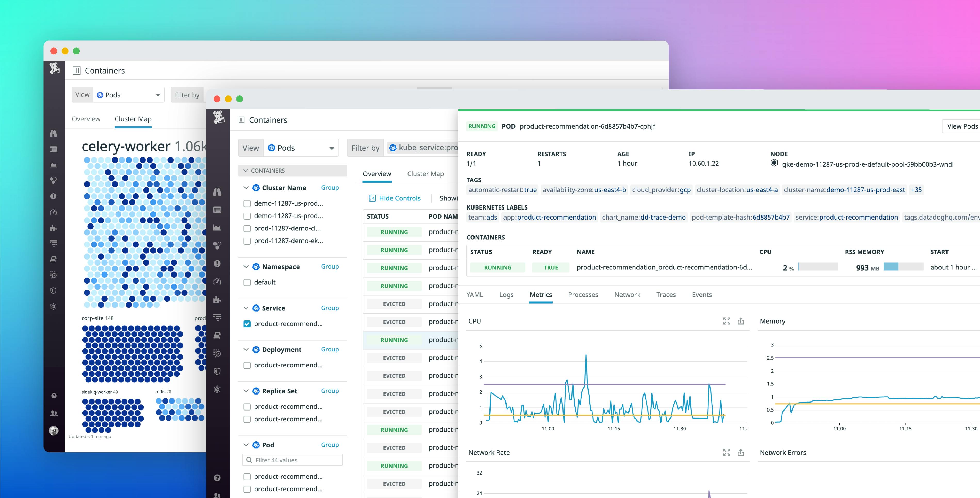This screenshot has width=980, height=498.
Task: Click inside the Filter 44 values field
Action: click(x=292, y=460)
